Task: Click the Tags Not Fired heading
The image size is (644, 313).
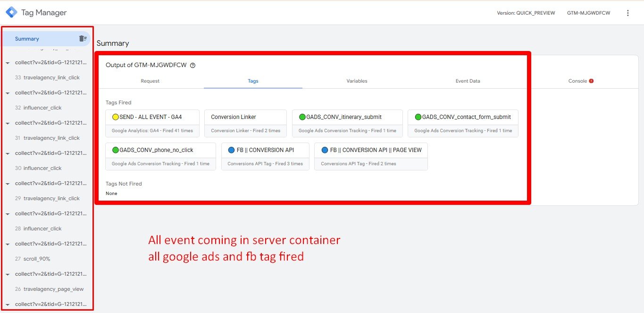Action: click(x=124, y=184)
